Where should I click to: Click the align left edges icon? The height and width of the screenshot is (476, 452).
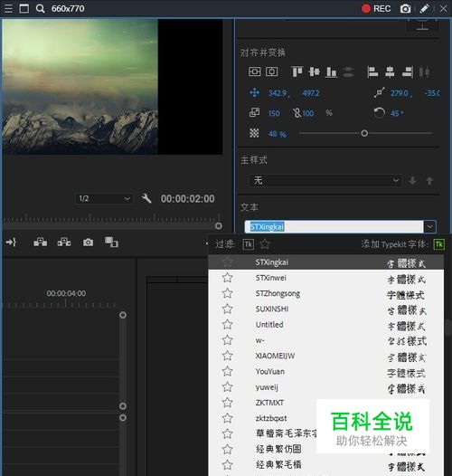372,72
